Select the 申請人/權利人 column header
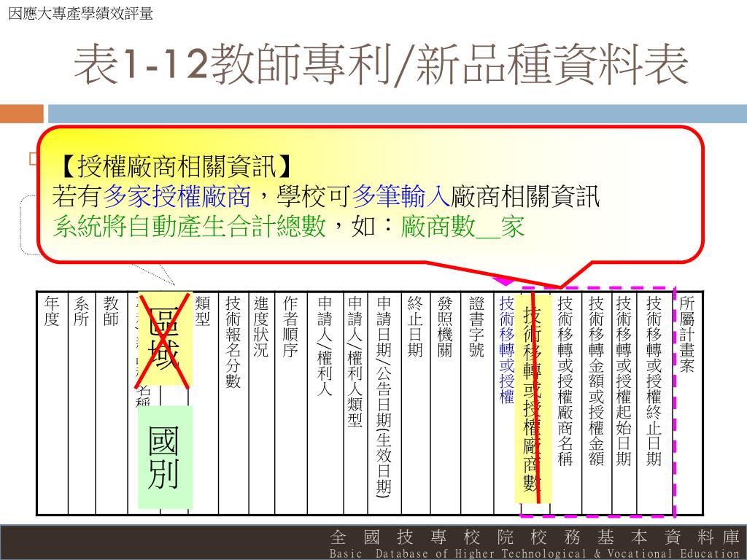 click(325, 346)
